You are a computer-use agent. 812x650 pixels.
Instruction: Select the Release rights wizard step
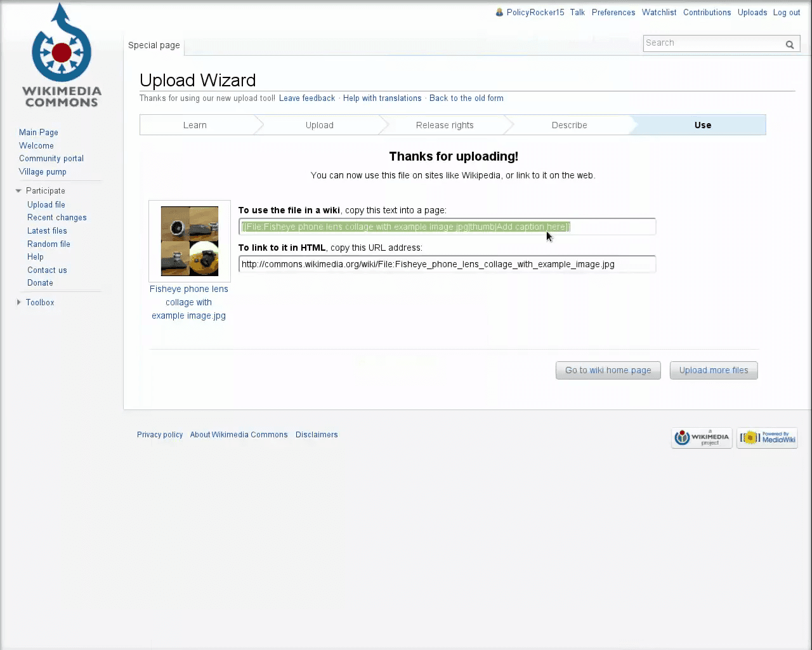tap(445, 125)
